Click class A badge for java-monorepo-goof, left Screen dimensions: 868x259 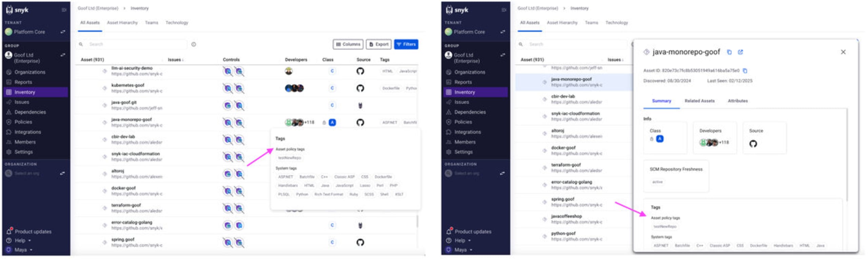332,123
